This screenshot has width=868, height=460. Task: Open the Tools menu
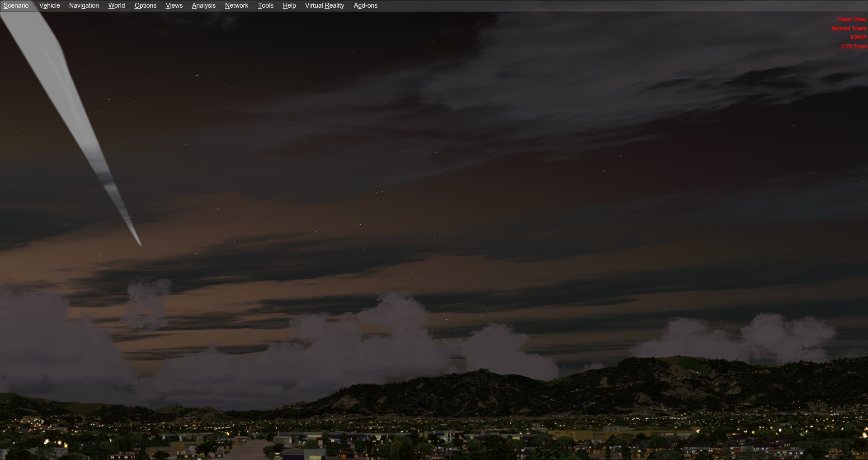click(x=265, y=5)
